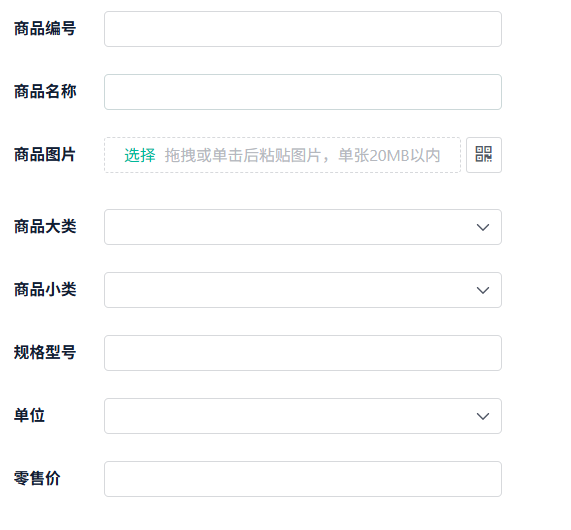Click the 零售价 field label

[x=37, y=478]
